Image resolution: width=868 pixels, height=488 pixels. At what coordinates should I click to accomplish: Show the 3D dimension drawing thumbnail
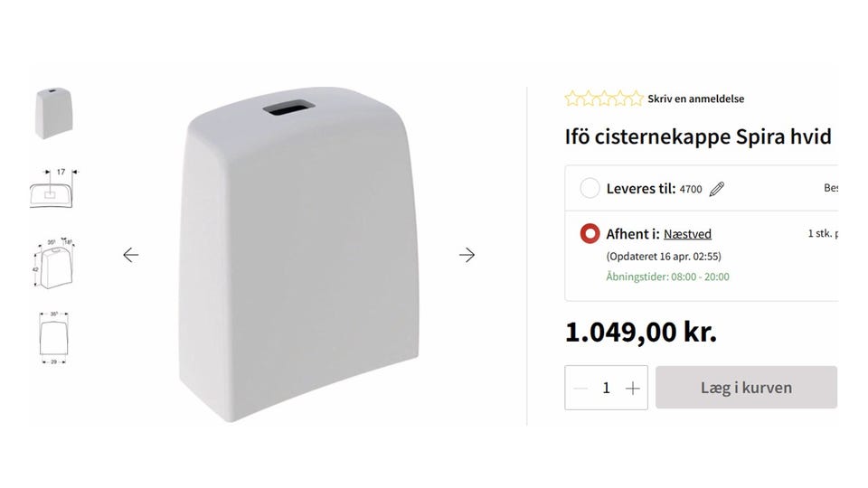point(52,263)
